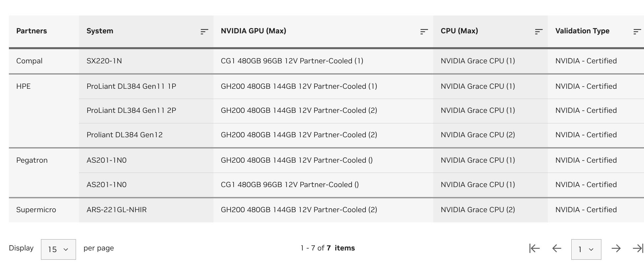Open the page number dropdown

point(586,249)
